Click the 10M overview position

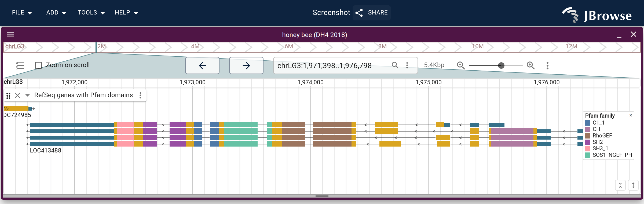pos(478,46)
